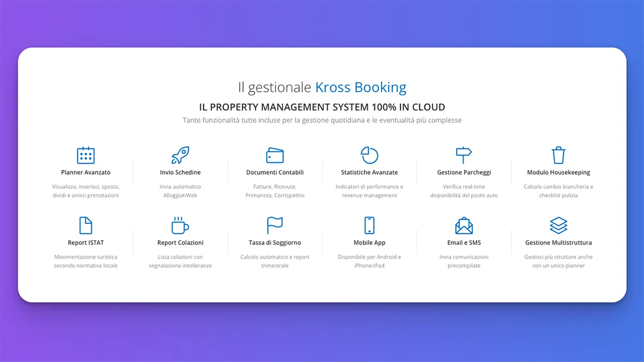Select the Email e SMS label
The height and width of the screenshot is (362, 644).
click(x=464, y=243)
